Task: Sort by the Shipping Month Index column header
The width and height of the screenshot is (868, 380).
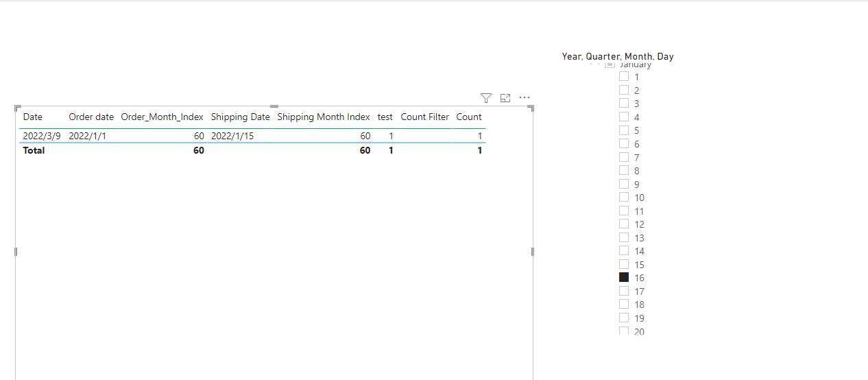Action: point(324,117)
